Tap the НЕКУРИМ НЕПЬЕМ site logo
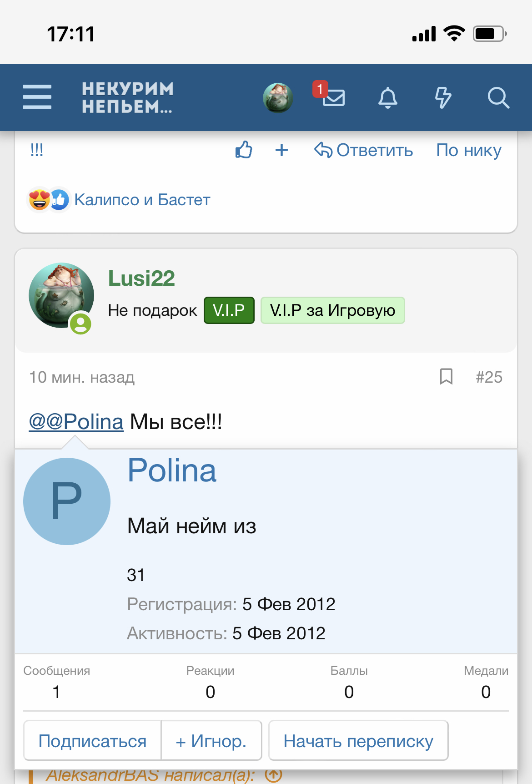The width and height of the screenshot is (532, 784). (x=127, y=97)
